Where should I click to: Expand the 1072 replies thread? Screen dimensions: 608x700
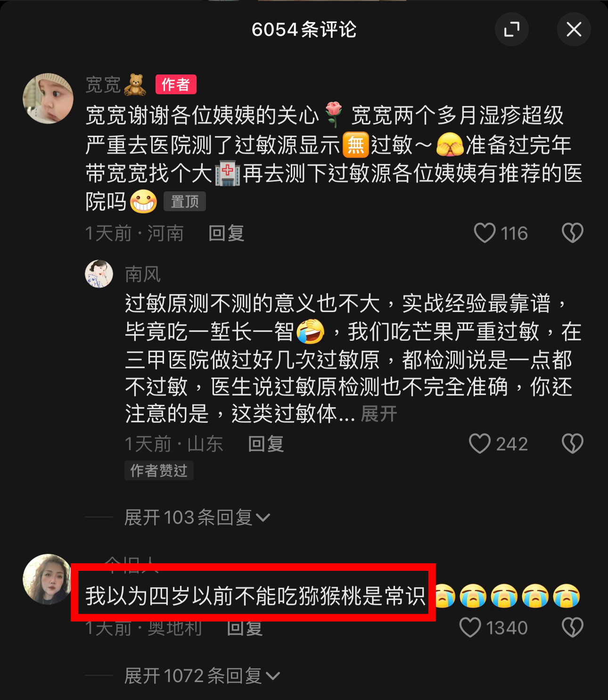click(202, 676)
